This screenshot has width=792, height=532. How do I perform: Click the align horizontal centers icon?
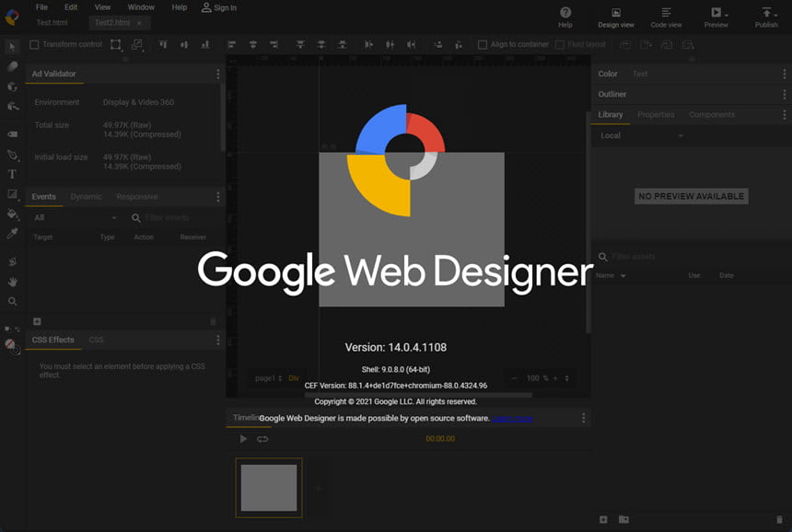click(x=253, y=44)
